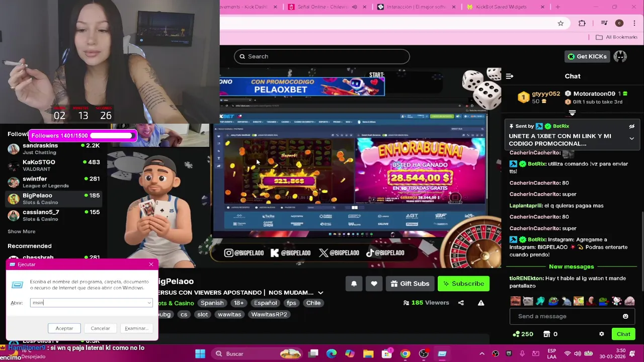Follow the channel with heart button
Image resolution: width=644 pixels, height=362 pixels.
[374, 284]
